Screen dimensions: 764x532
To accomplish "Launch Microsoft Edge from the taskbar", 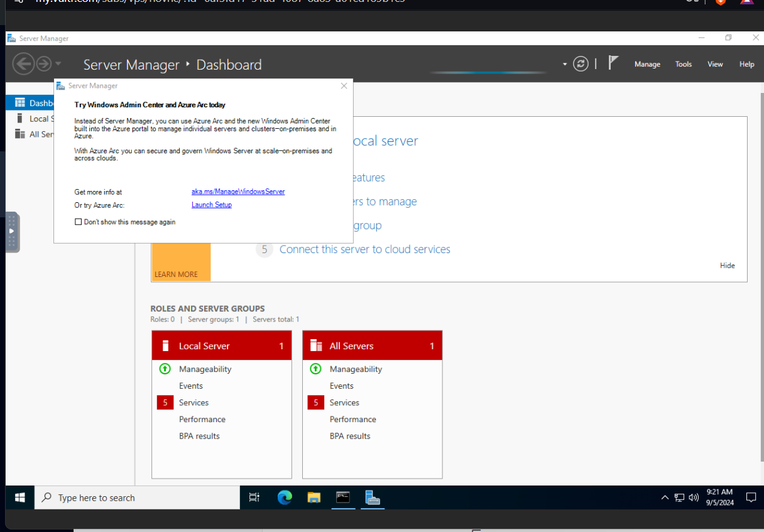I will pyautogui.click(x=285, y=497).
